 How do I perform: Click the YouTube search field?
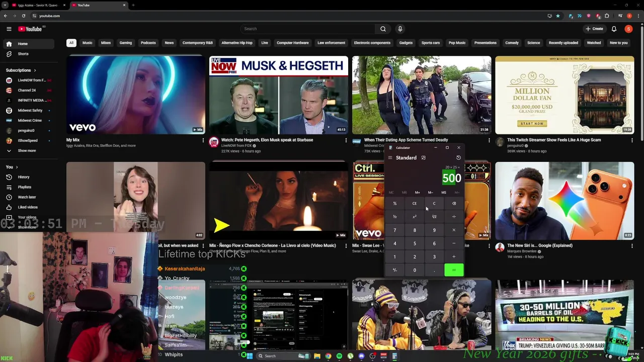[308, 29]
